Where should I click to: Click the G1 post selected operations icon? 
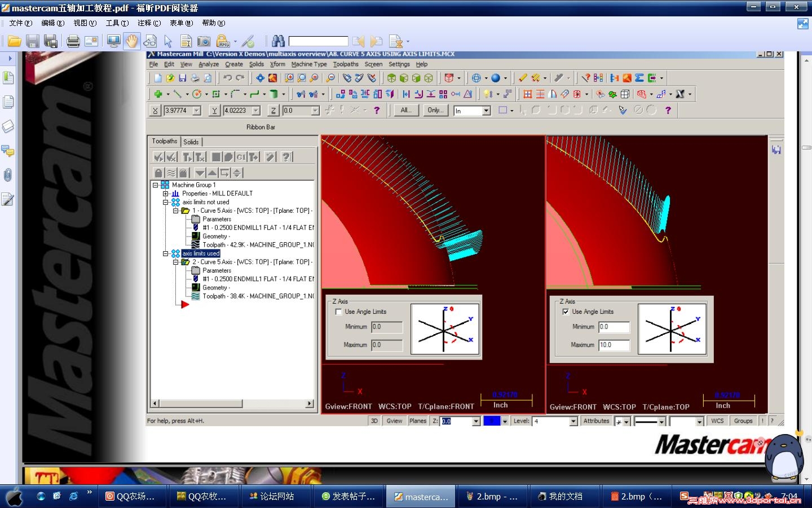(x=241, y=157)
